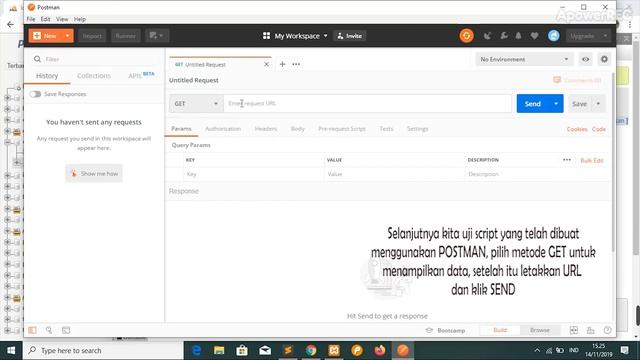Switch to the APIs sidebar tab

click(141, 76)
